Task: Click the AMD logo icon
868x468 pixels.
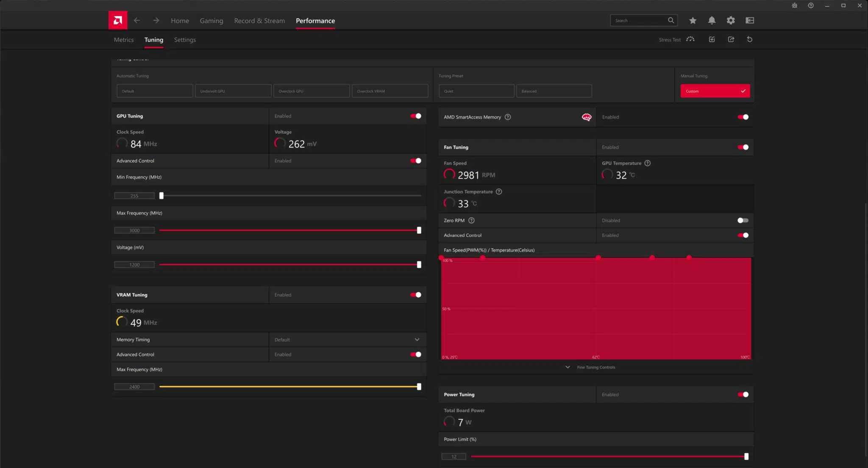Action: (x=118, y=20)
